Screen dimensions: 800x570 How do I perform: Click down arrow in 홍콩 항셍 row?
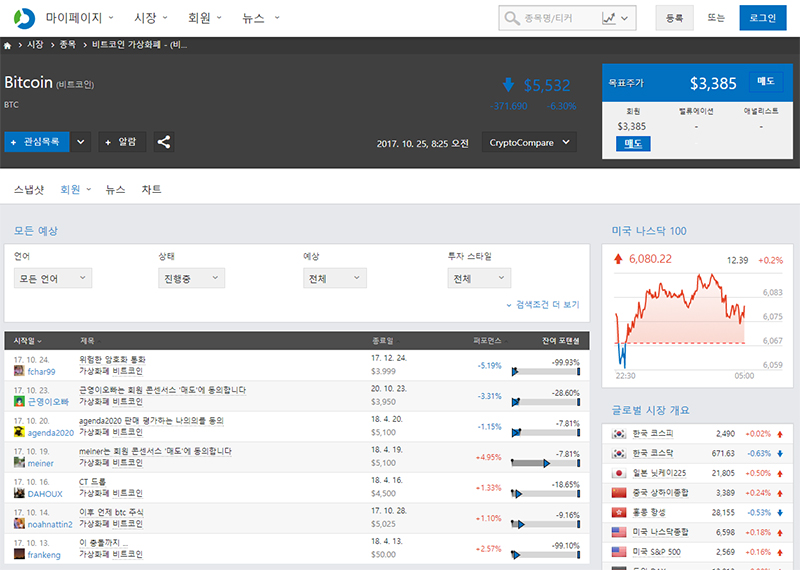[x=780, y=513]
